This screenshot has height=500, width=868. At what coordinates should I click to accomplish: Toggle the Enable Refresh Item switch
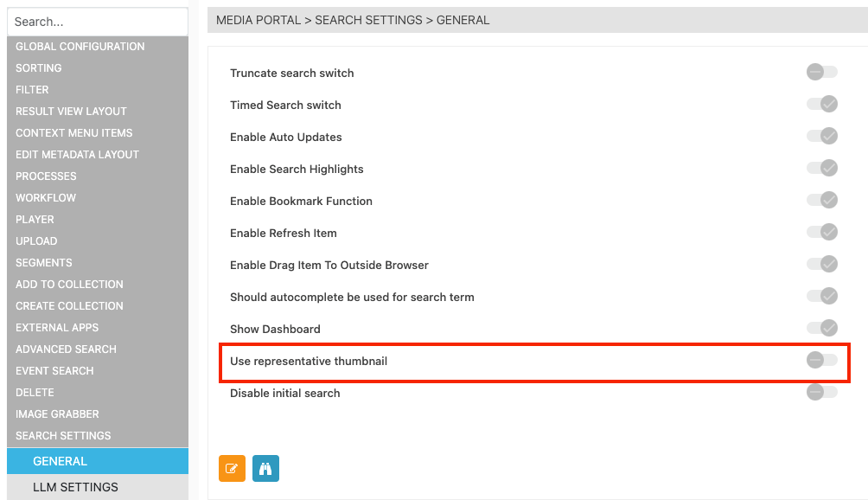click(820, 232)
